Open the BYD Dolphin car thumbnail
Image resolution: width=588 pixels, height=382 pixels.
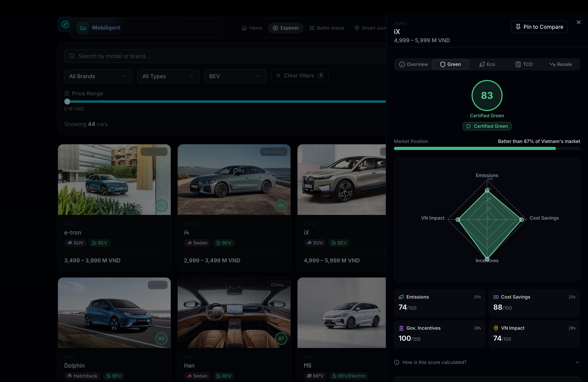pos(114,313)
